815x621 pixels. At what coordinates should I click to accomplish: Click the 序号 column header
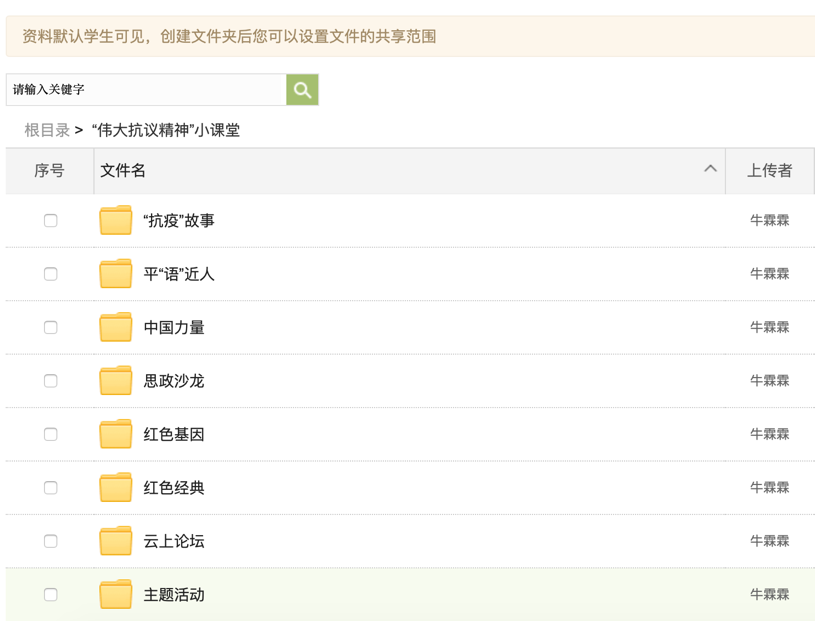(x=49, y=171)
